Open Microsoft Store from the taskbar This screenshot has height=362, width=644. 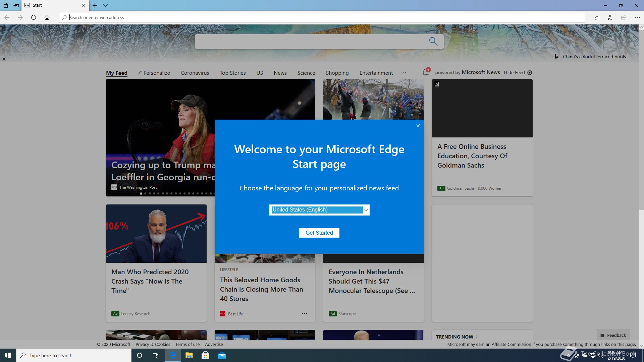(205, 355)
